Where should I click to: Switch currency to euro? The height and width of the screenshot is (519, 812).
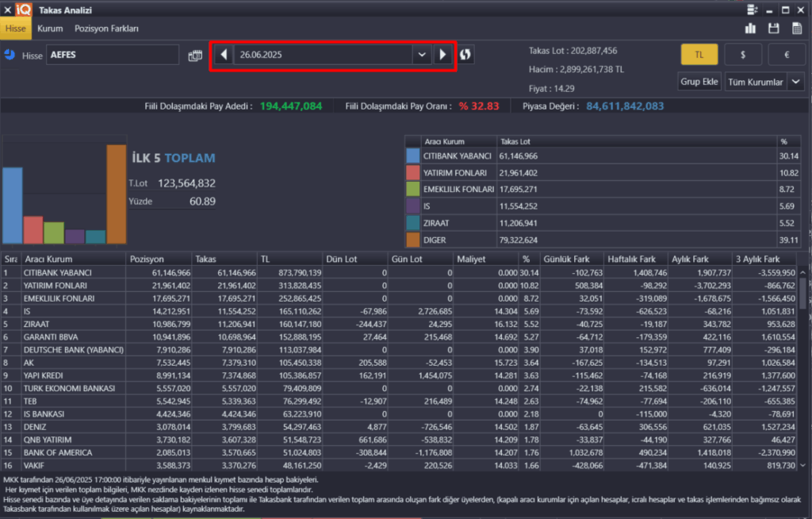[x=787, y=55]
